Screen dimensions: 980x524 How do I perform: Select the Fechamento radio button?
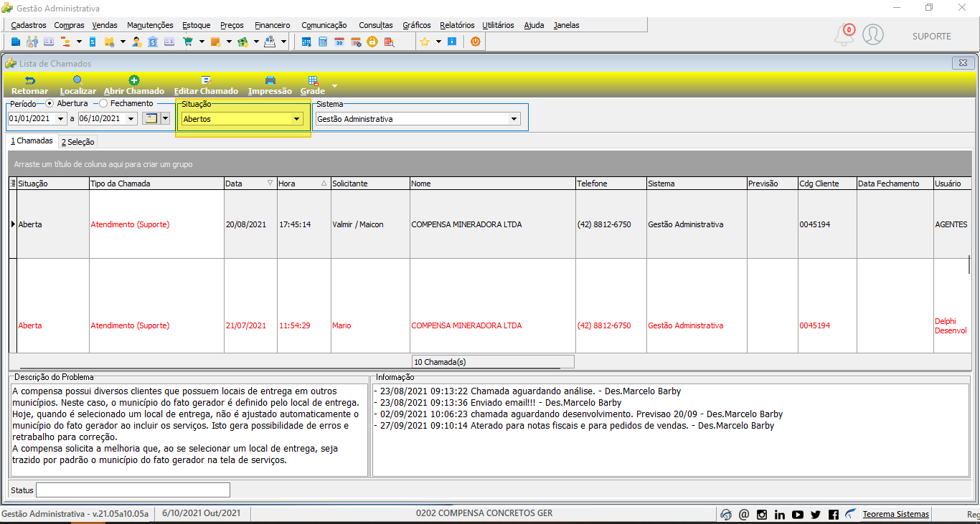click(103, 103)
